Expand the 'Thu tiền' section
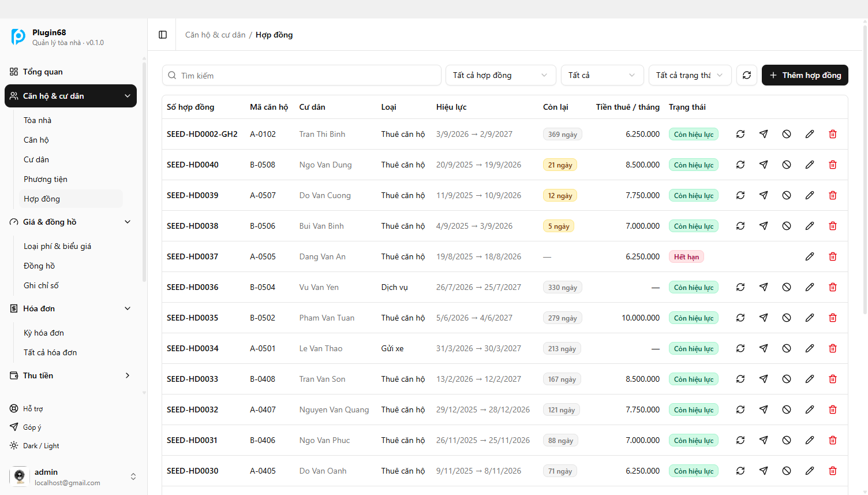The image size is (868, 495). [x=70, y=375]
